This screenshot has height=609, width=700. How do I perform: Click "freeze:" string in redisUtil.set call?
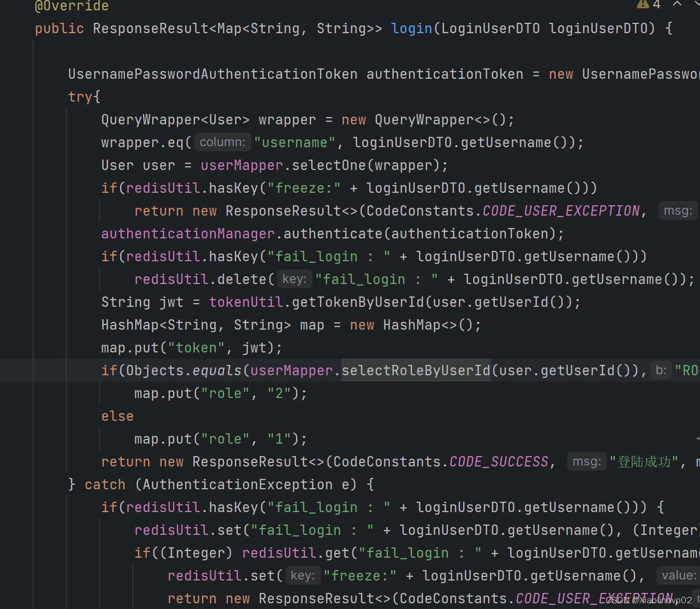pos(360,576)
